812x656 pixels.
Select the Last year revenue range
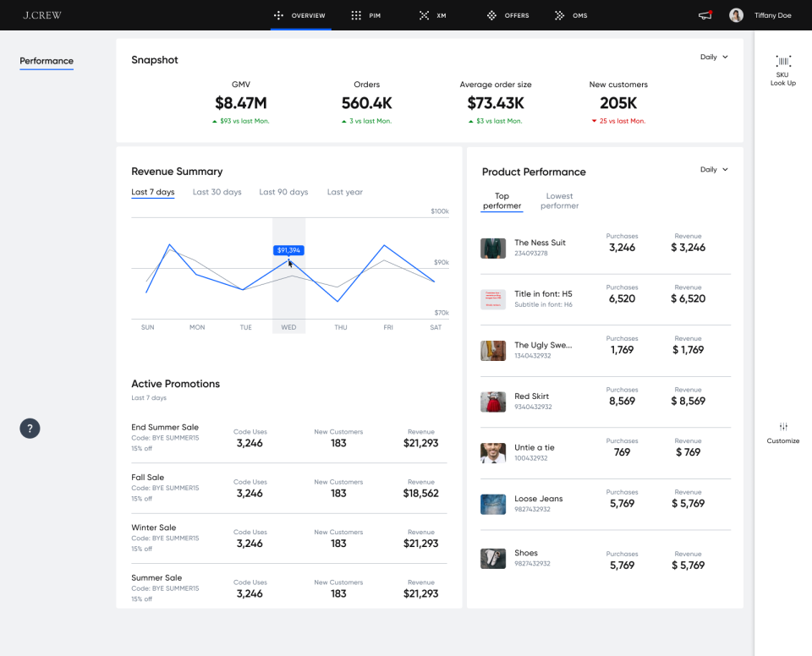[x=344, y=192]
